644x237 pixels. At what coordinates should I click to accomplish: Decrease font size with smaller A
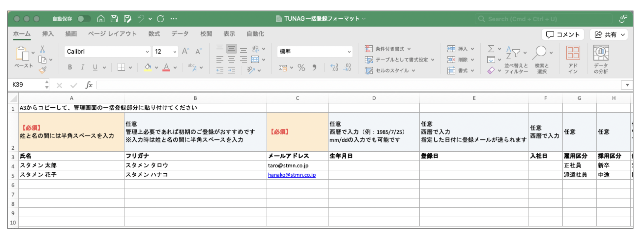click(x=199, y=52)
